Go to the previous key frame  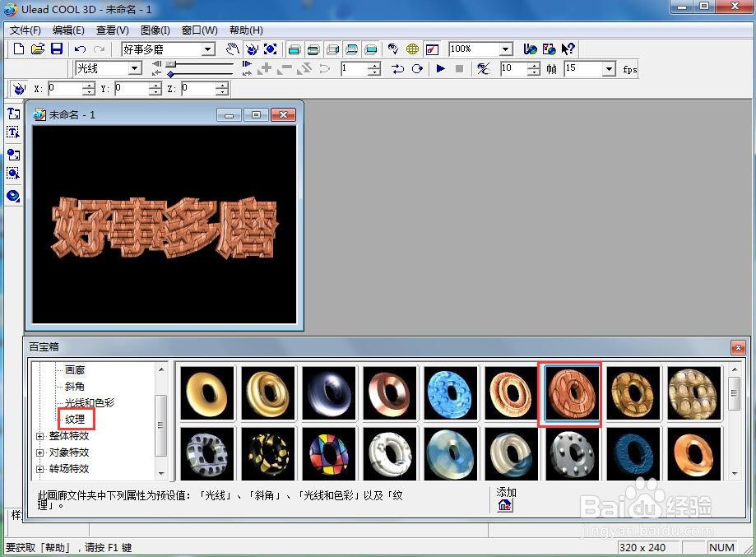point(156,72)
